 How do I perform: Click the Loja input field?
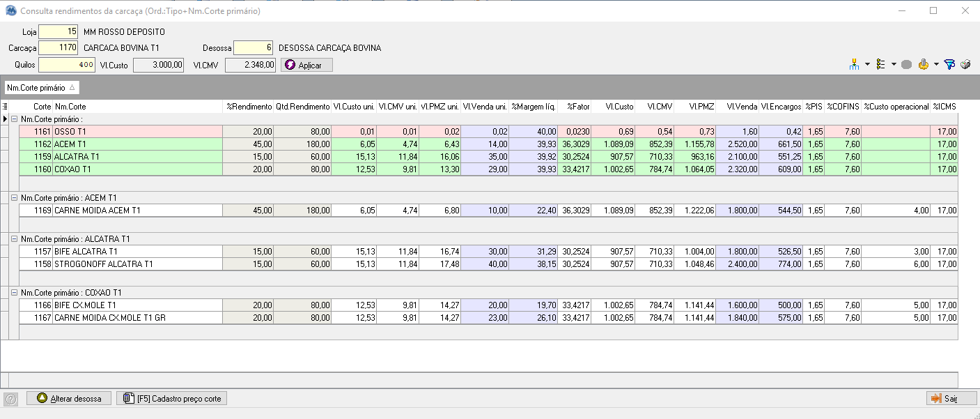point(59,31)
